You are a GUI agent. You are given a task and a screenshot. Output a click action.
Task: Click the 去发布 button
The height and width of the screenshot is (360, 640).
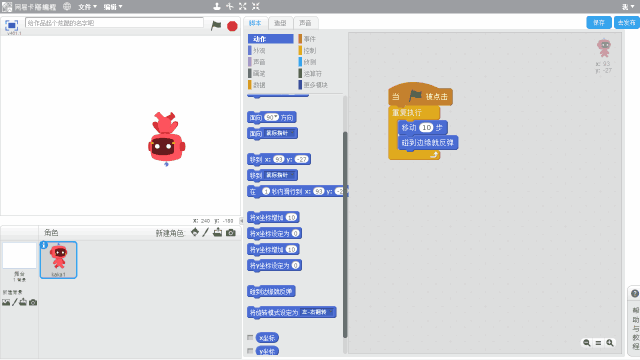pos(627,23)
